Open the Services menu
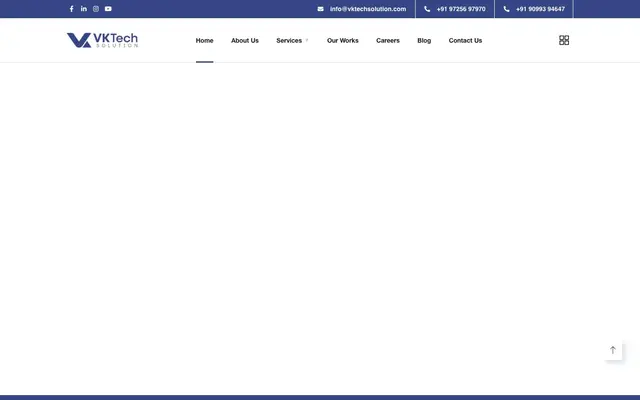Screen dimensions: 640x400 click(x=289, y=40)
